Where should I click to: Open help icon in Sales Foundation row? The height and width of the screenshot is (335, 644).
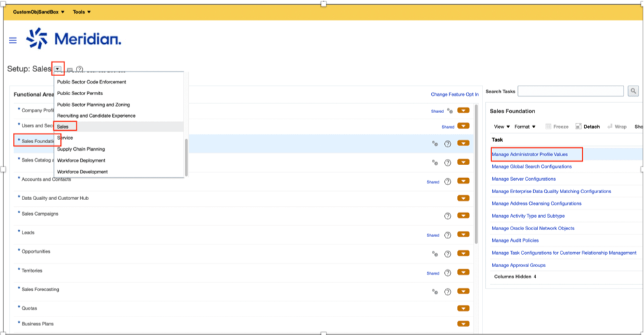448,144
